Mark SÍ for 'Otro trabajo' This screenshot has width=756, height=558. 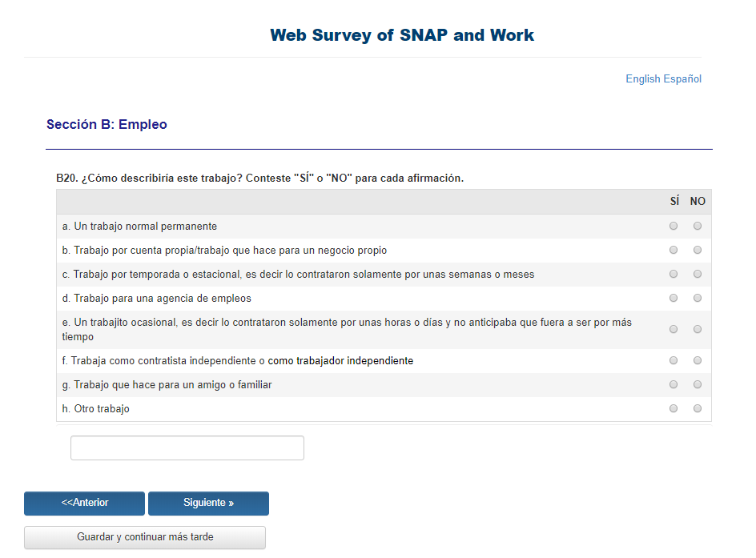[674, 409]
